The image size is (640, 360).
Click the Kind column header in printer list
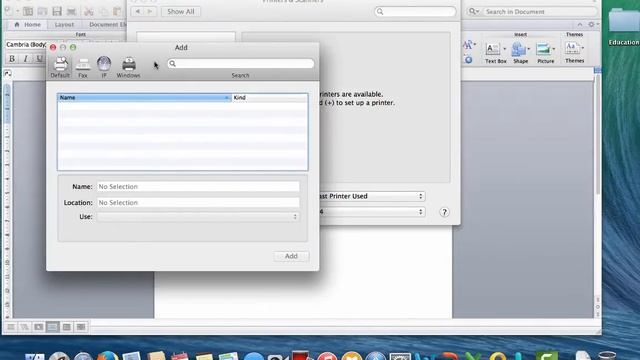pyautogui.click(x=269, y=98)
